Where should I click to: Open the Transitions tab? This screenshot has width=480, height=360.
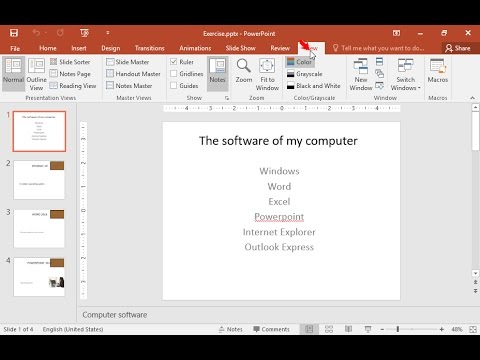click(150, 48)
